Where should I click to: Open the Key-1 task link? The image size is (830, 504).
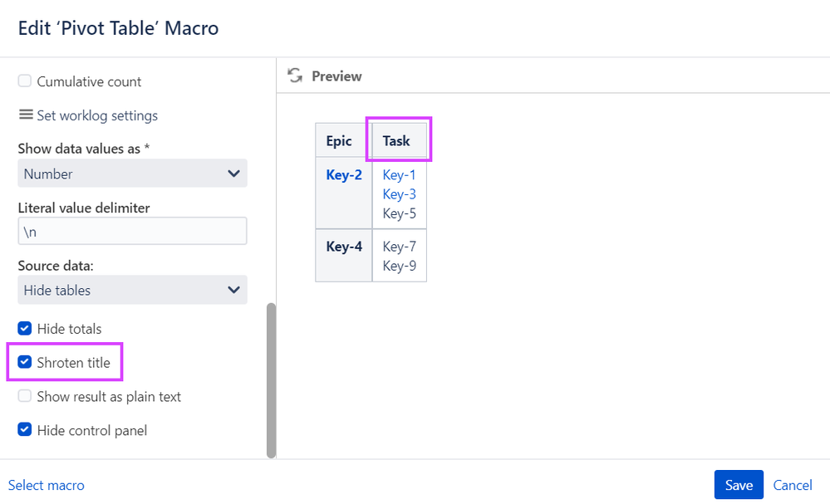click(x=399, y=175)
